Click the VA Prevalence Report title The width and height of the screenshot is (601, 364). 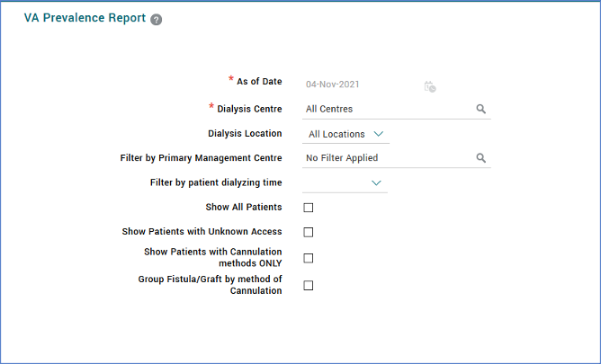85,18
